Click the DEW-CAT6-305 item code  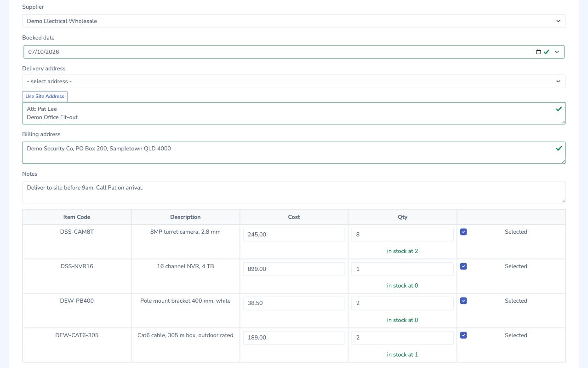(x=77, y=335)
